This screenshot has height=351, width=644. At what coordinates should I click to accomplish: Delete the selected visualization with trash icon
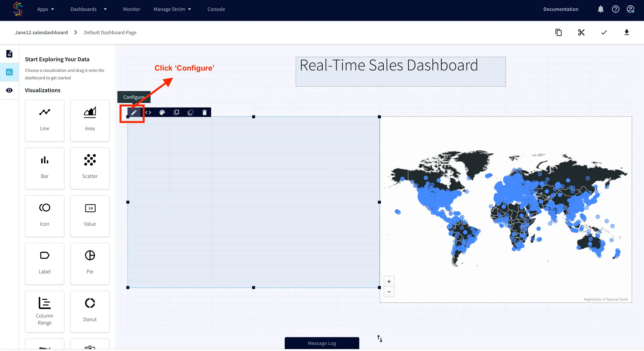[204, 113]
